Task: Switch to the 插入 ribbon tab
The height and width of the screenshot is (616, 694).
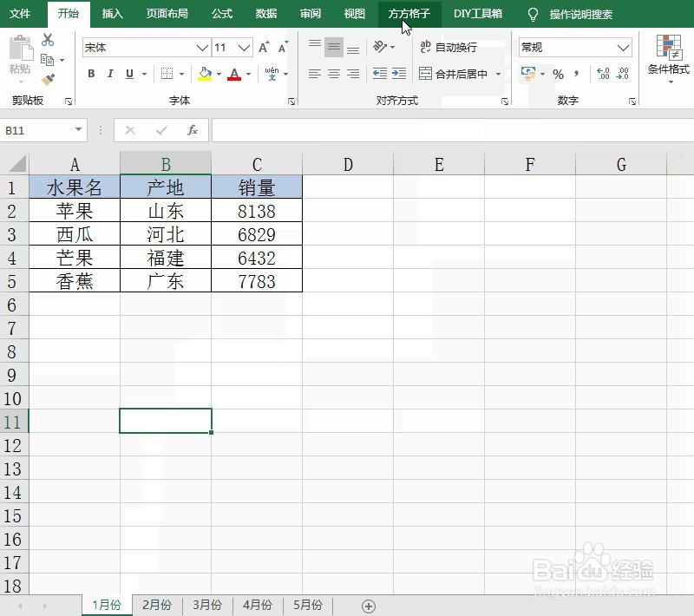Action: 112,14
